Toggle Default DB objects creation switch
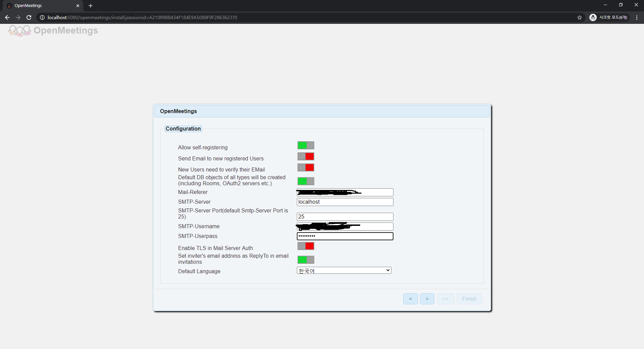 pos(306,181)
